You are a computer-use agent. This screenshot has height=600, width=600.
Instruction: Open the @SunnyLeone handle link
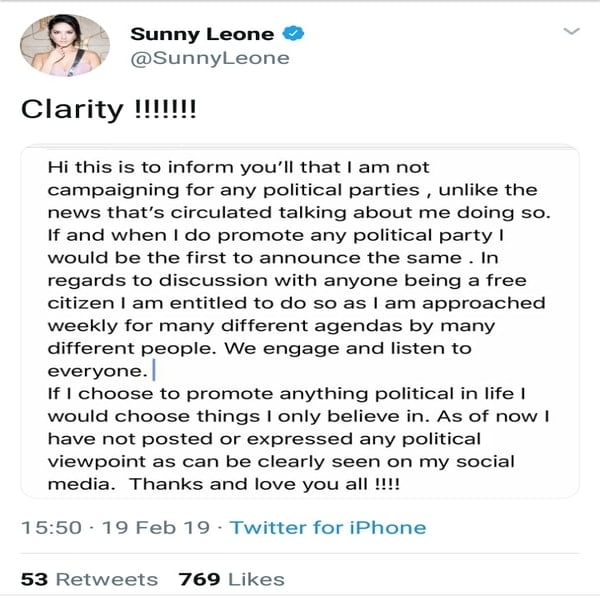(210, 58)
